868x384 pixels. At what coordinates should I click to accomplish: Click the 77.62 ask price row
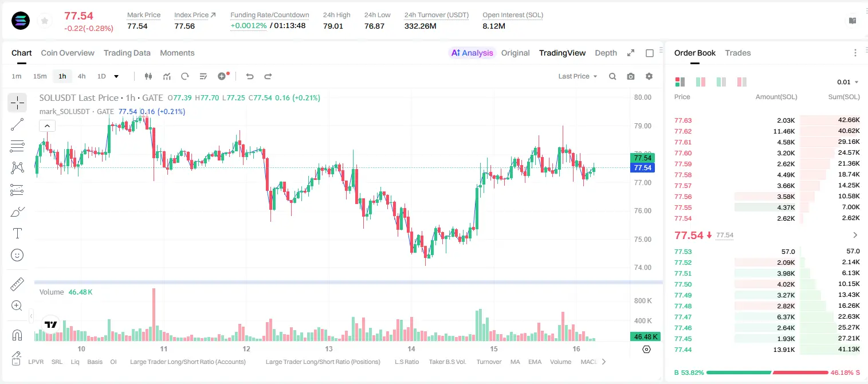[767, 131]
